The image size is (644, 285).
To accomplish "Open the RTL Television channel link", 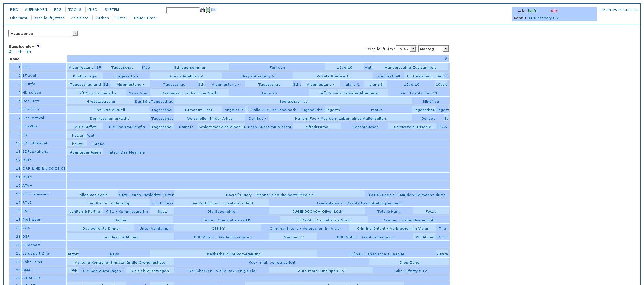I will [36, 194].
